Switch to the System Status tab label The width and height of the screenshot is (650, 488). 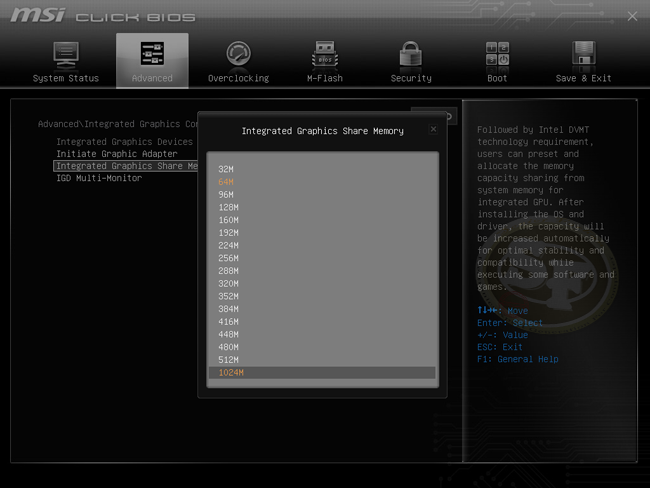[66, 78]
